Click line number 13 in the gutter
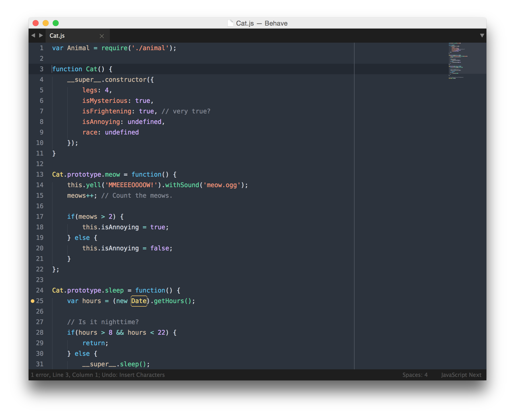 click(40, 174)
